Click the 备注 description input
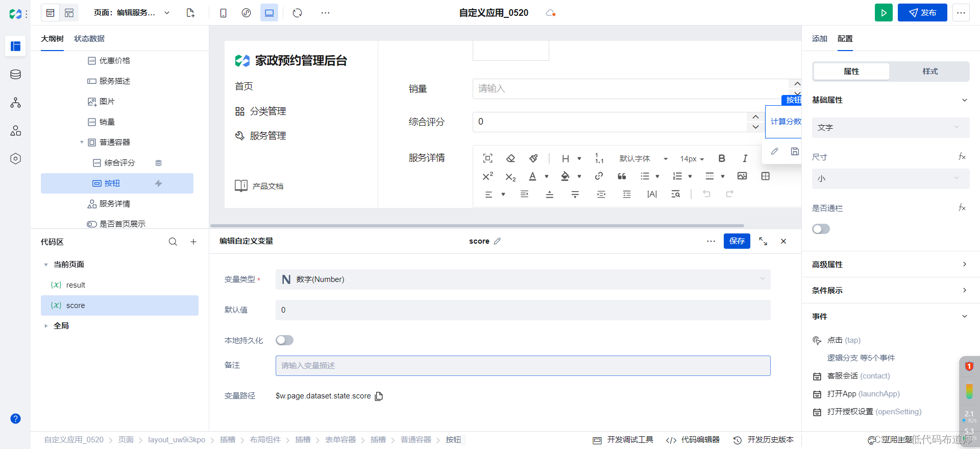 [x=523, y=366]
